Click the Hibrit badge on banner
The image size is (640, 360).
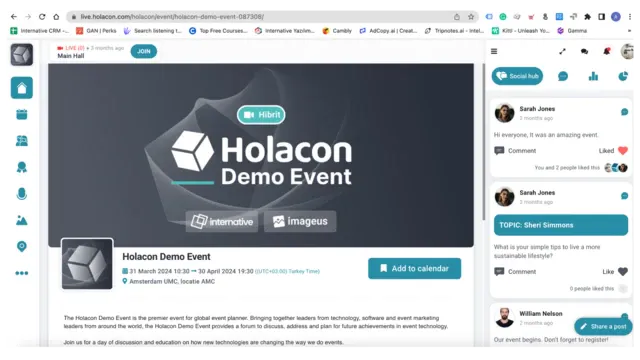pyautogui.click(x=261, y=115)
